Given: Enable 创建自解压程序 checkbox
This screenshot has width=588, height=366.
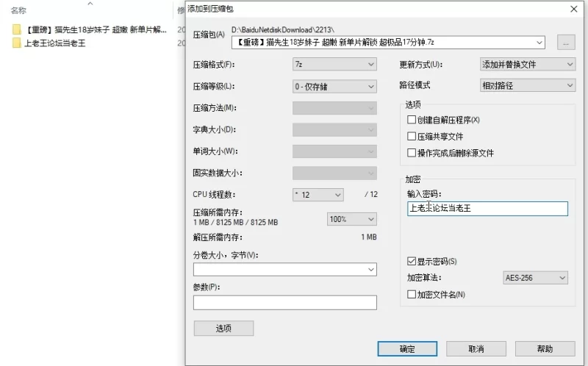Looking at the screenshot, I should [412, 120].
